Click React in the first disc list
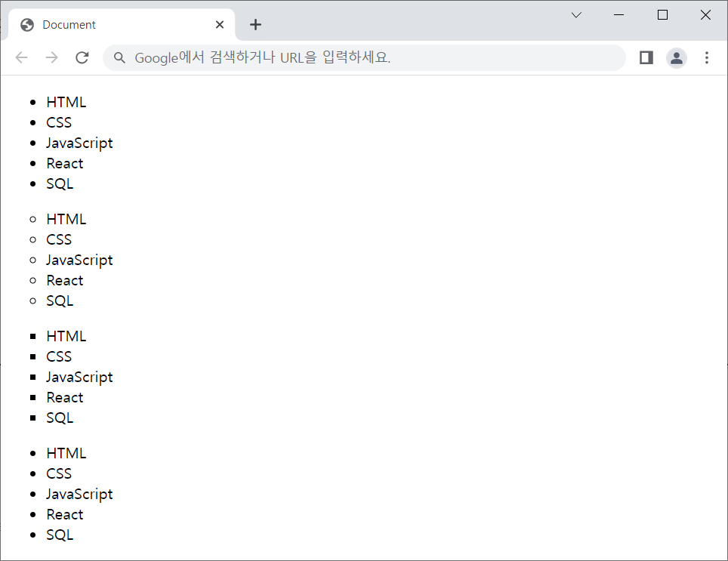 pos(64,163)
